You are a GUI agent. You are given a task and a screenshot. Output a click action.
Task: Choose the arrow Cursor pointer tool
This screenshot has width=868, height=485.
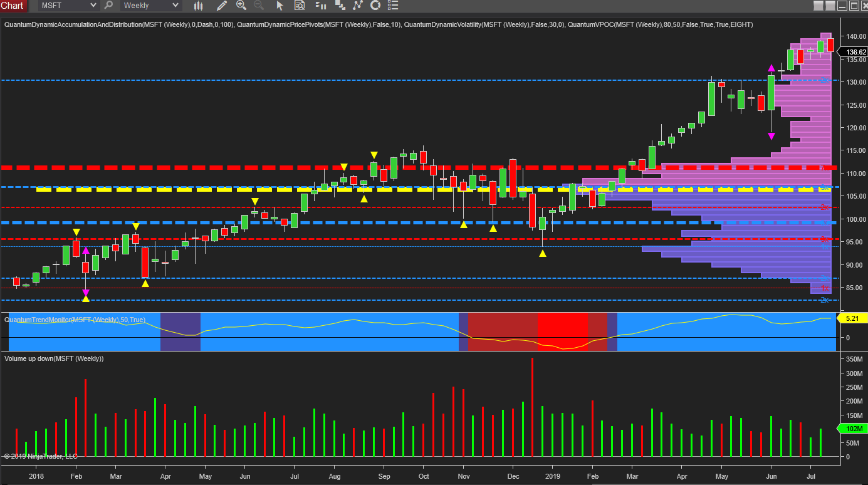280,6
